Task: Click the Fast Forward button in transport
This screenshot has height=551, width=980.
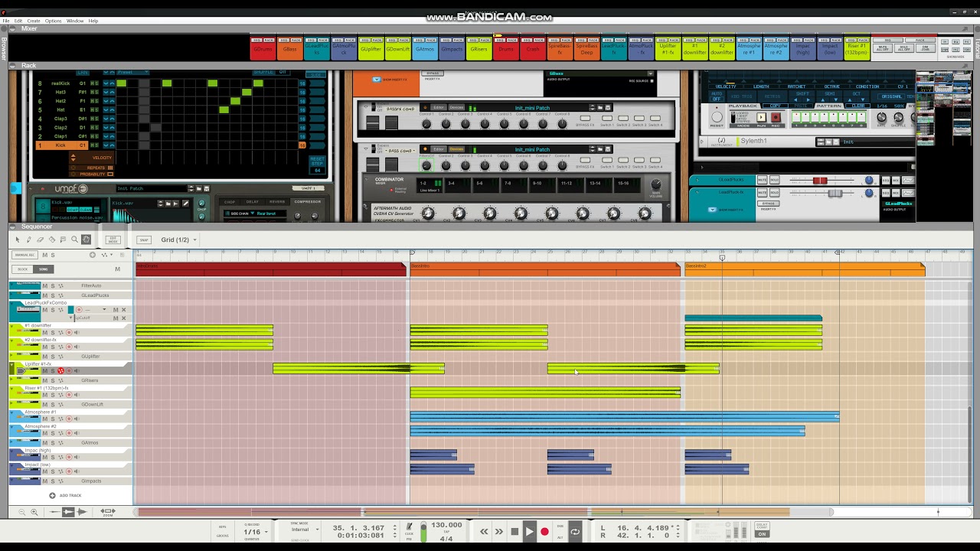Action: tap(499, 531)
